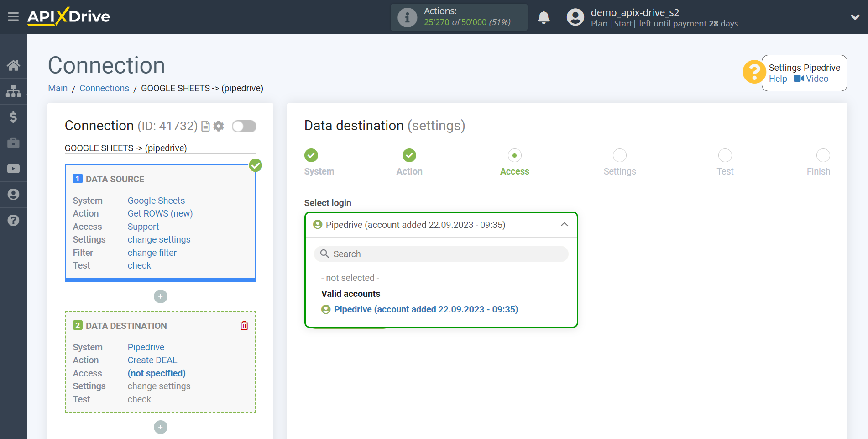Open the Actions info icon
Viewport: 868px width, 439px height.
click(x=407, y=17)
